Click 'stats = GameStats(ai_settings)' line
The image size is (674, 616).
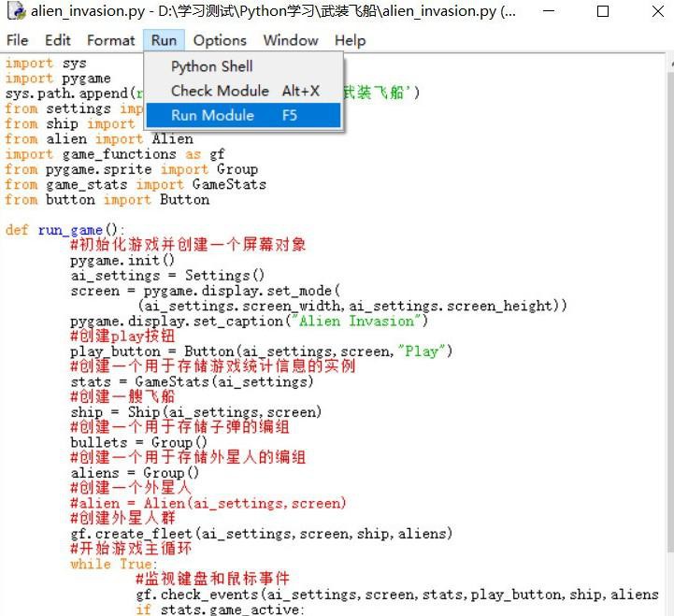(193, 381)
